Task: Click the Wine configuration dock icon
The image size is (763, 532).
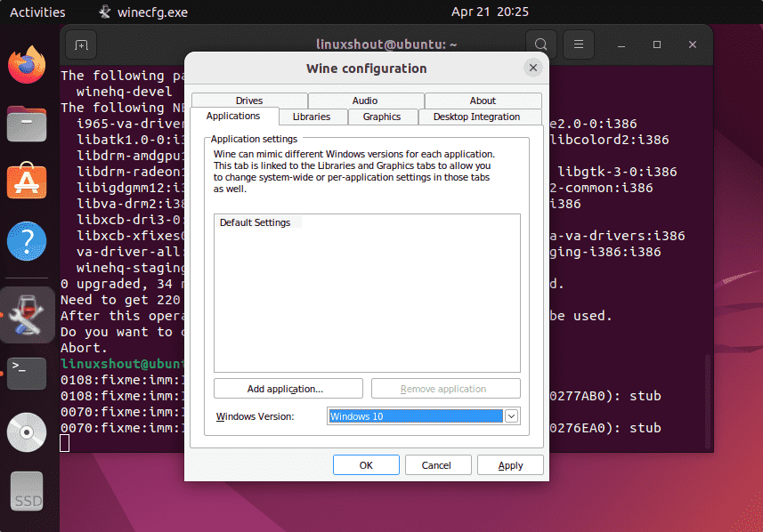Action: [27, 313]
